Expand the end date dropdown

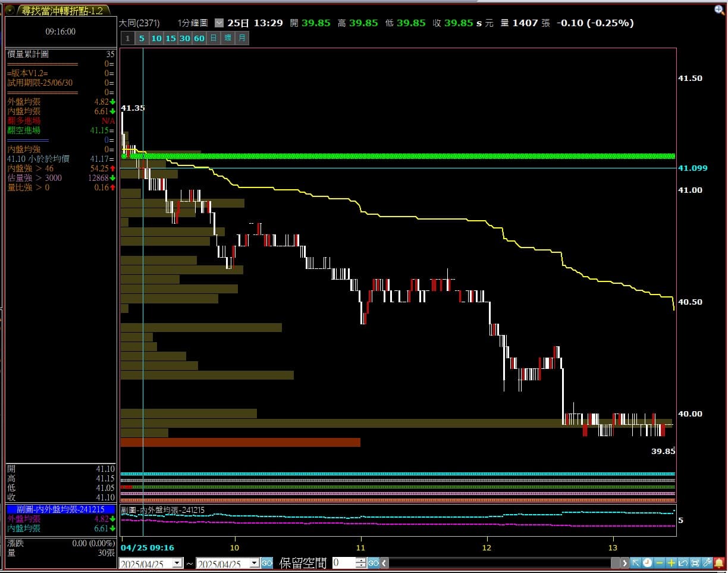pos(254,563)
